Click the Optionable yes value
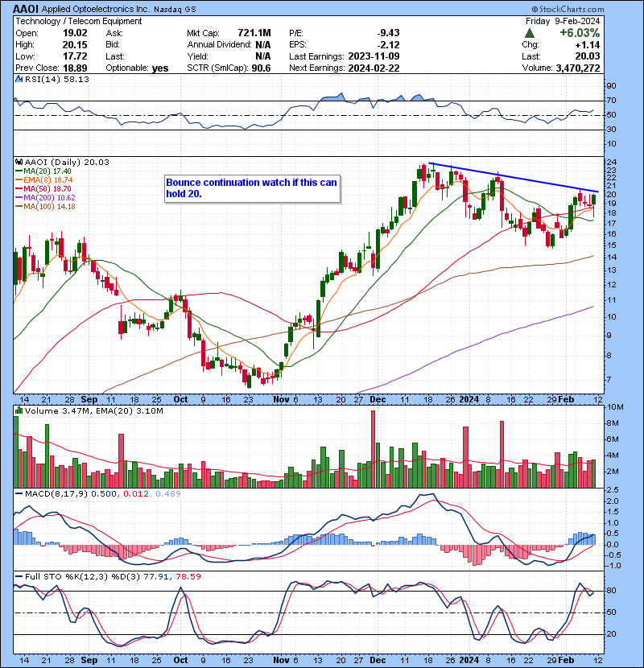The height and width of the screenshot is (668, 644). [160, 68]
